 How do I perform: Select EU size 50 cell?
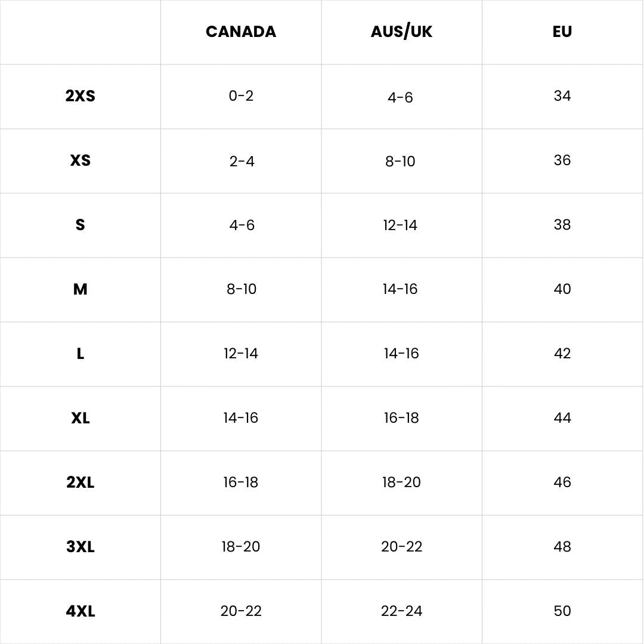[x=562, y=611]
